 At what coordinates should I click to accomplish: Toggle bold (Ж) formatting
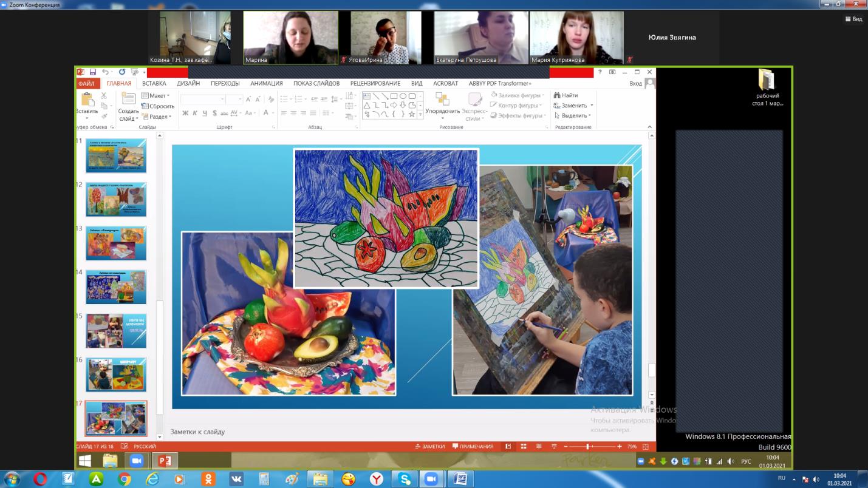[186, 113]
